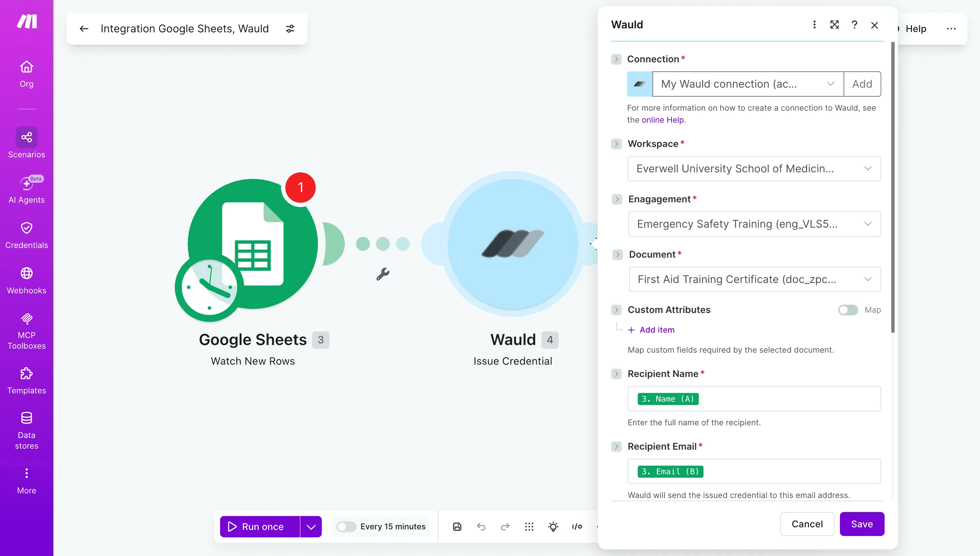Expand the Connection field chevron
The height and width of the screenshot is (556, 980).
[x=616, y=59]
